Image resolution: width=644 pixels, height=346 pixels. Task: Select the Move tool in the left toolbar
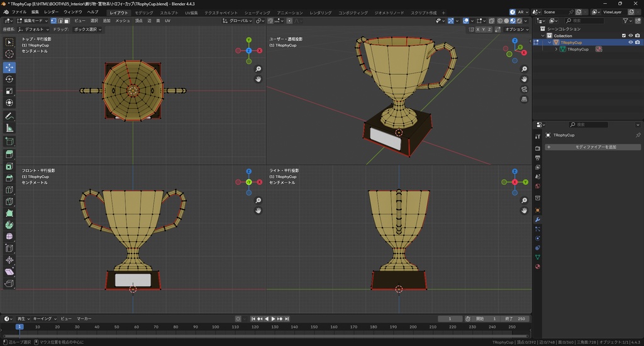coord(9,67)
